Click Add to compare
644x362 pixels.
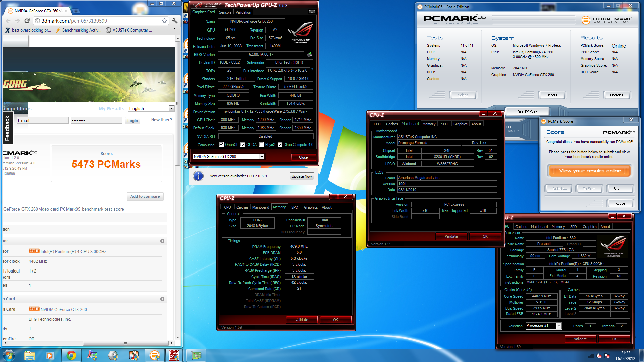[x=145, y=196]
